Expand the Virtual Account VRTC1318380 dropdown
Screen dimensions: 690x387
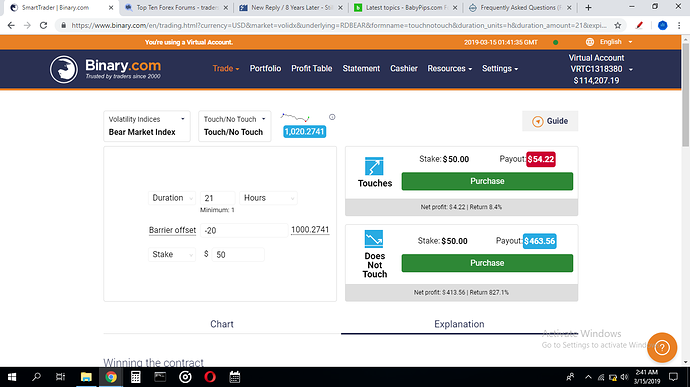tap(601, 69)
